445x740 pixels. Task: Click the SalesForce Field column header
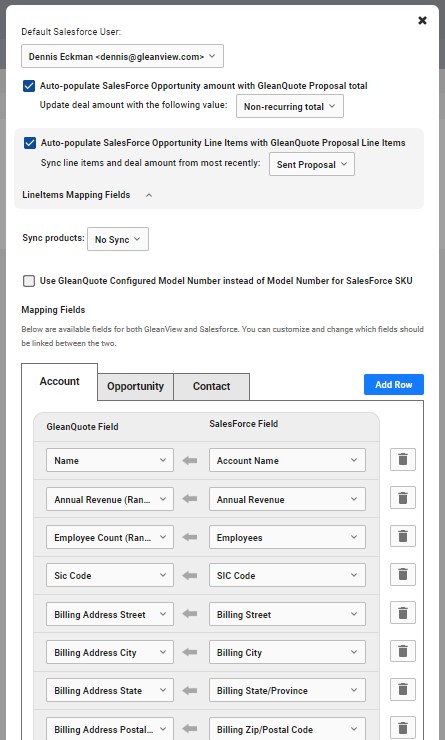(243, 424)
